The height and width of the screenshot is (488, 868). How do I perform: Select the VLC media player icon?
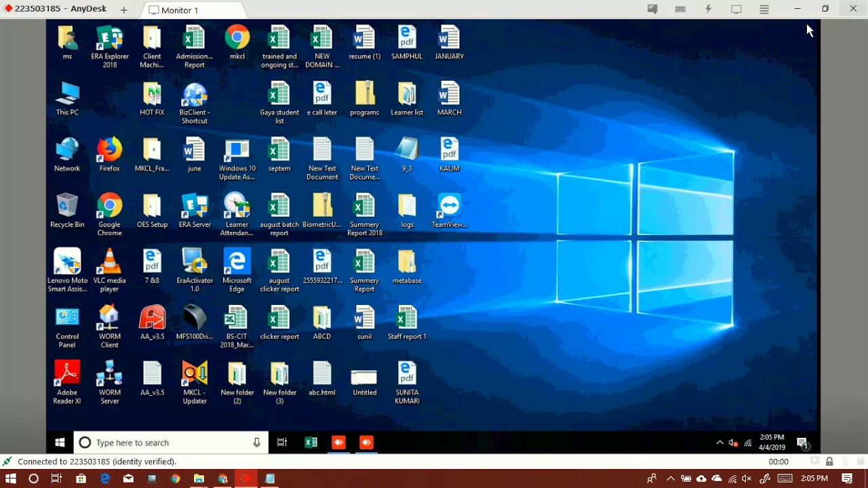[x=109, y=271]
